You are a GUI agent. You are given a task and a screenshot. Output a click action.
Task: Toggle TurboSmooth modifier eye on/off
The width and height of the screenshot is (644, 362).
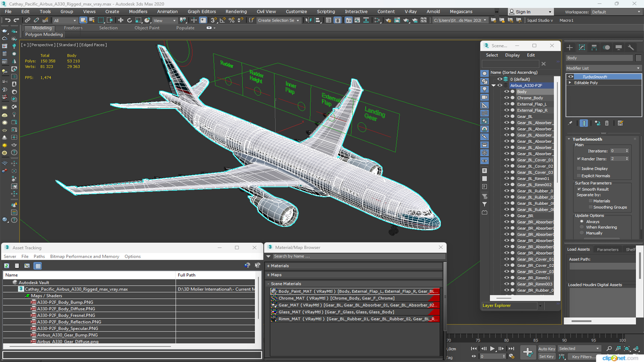(571, 77)
